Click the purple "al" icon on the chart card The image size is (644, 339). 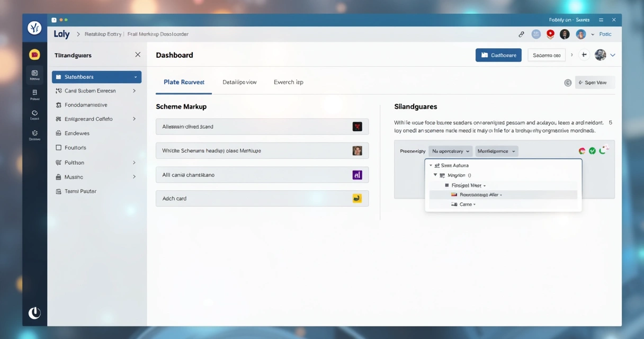pyautogui.click(x=358, y=174)
